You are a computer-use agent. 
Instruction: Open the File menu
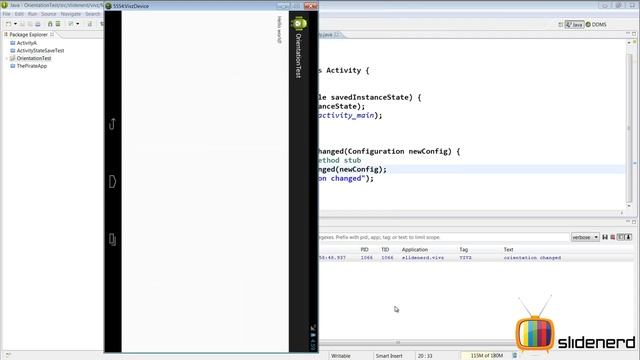[7, 14]
